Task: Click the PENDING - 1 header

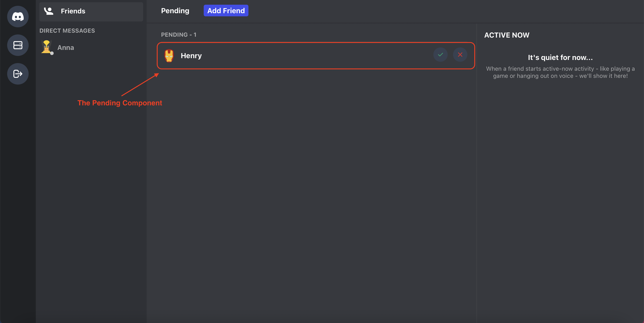Action: (x=179, y=35)
